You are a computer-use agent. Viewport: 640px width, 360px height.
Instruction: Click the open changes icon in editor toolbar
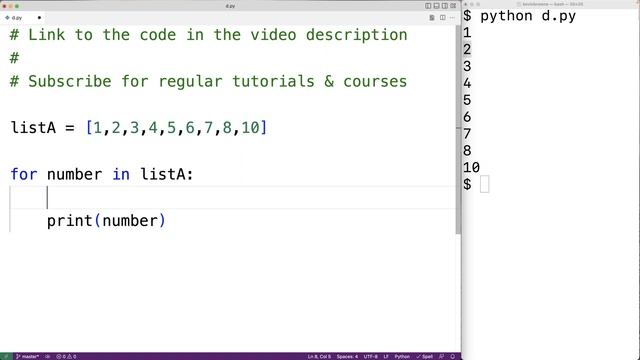pyautogui.click(x=432, y=18)
